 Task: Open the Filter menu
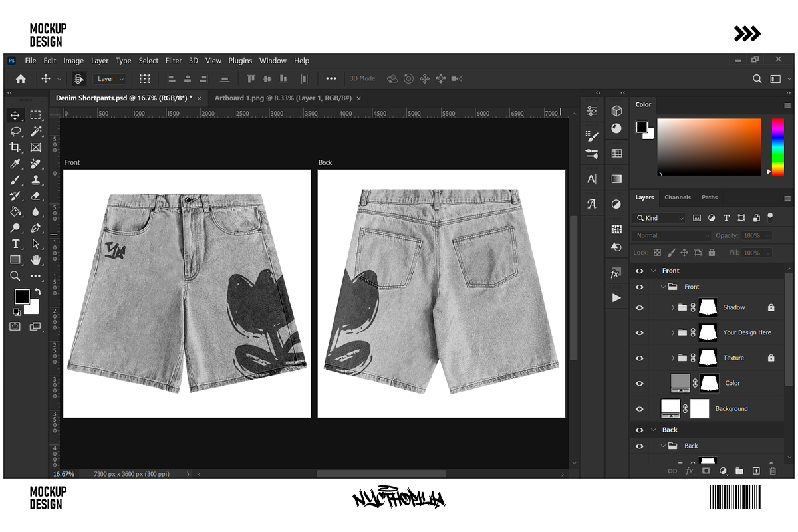pyautogui.click(x=174, y=61)
